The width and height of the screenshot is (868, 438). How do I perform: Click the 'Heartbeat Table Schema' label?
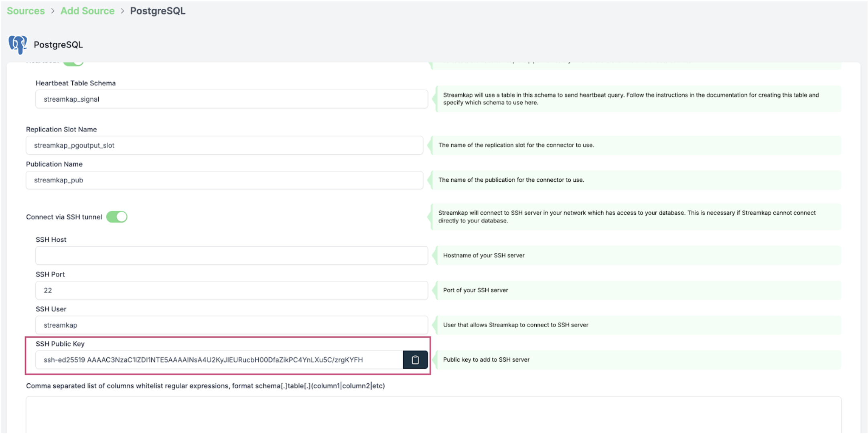[x=75, y=83]
